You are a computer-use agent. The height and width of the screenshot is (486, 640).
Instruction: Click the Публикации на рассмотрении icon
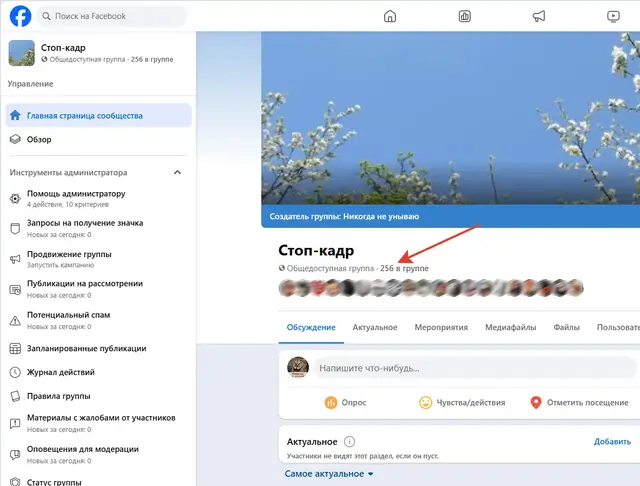click(15, 289)
